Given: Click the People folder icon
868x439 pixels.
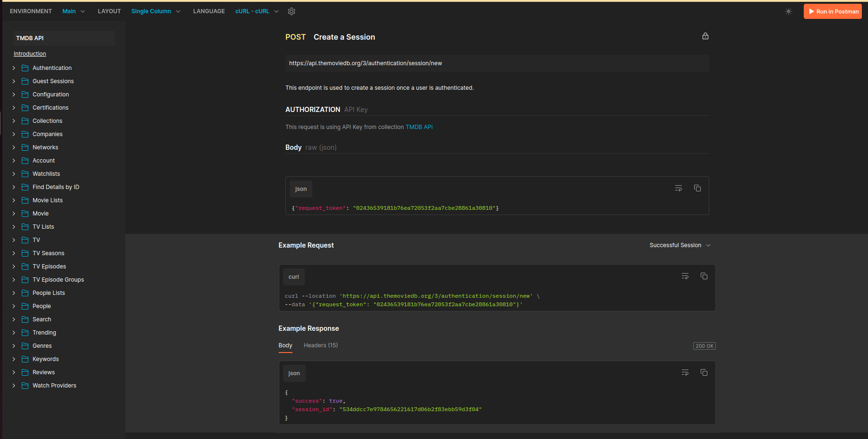Looking at the screenshot, I should click(x=25, y=306).
